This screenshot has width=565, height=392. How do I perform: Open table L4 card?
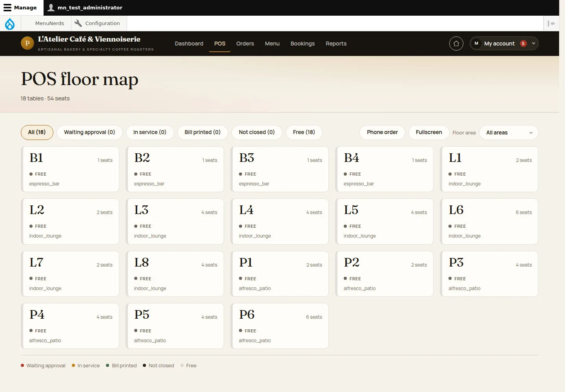(x=280, y=221)
